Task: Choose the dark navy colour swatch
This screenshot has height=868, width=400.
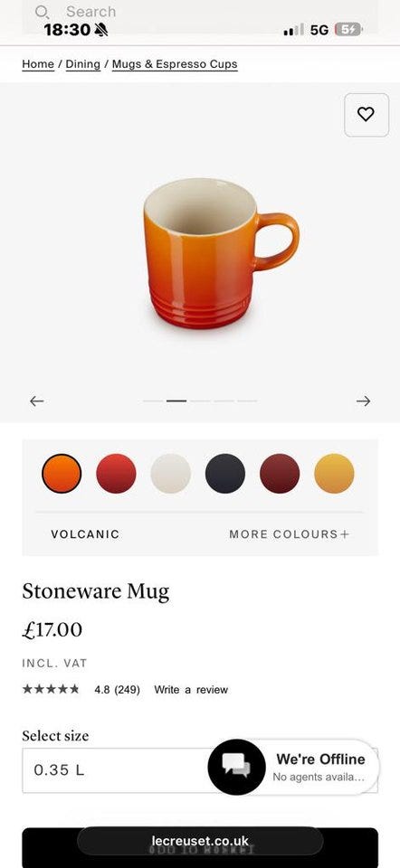Action: click(225, 473)
